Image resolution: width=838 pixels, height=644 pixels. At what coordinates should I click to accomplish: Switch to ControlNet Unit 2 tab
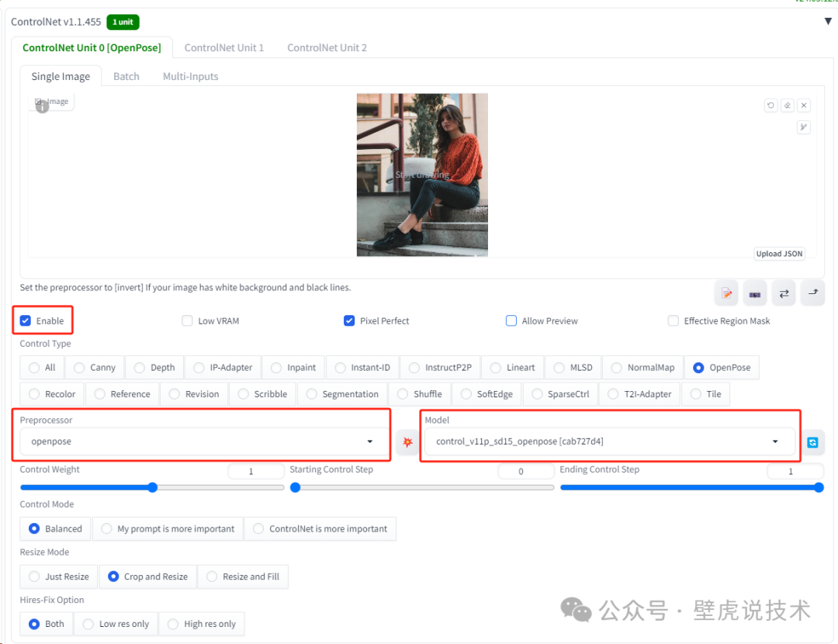[x=327, y=47]
